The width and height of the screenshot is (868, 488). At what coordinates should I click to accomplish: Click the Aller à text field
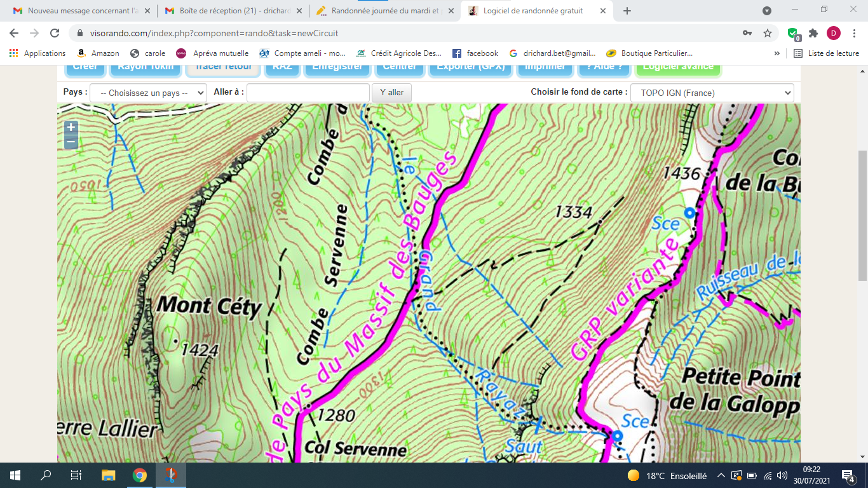point(308,93)
